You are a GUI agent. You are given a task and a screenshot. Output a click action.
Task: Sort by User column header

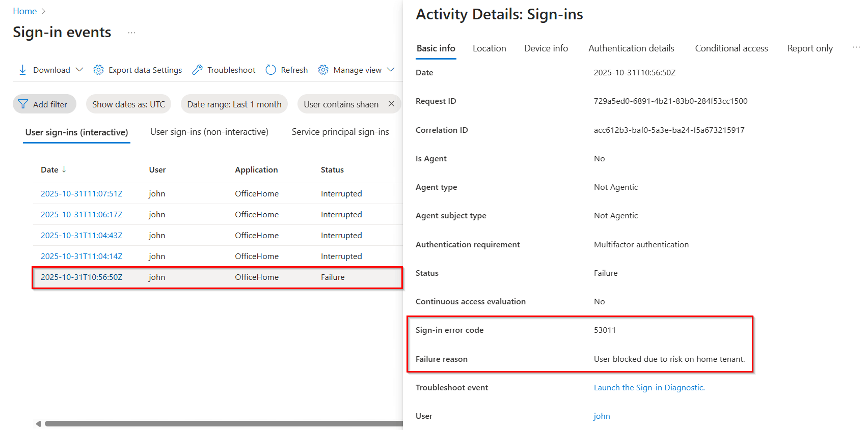(157, 170)
